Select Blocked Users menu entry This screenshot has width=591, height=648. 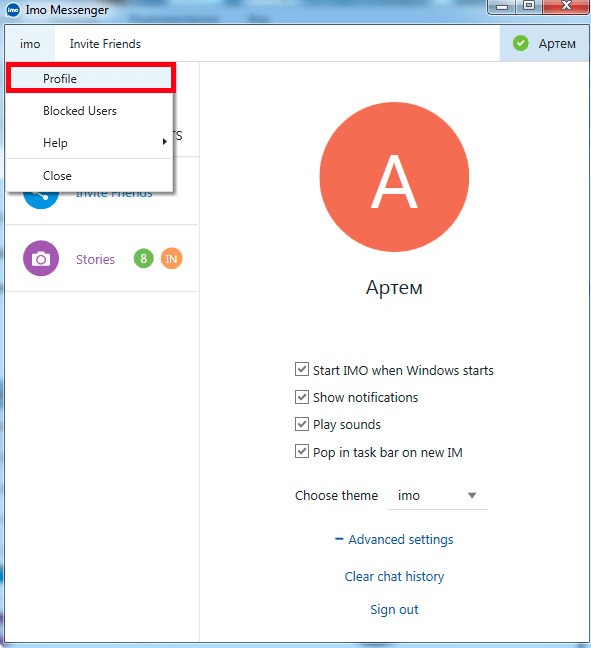pyautogui.click(x=90, y=111)
